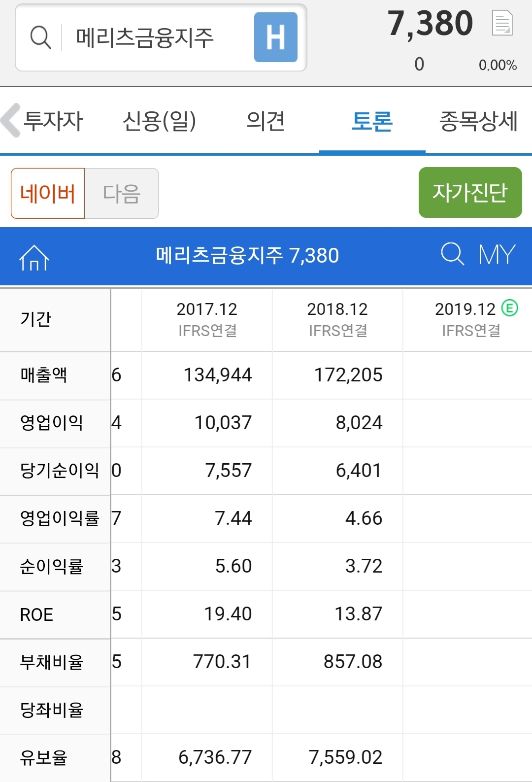Open the MY menu in blue header
The width and height of the screenshot is (532, 782).
(x=497, y=255)
